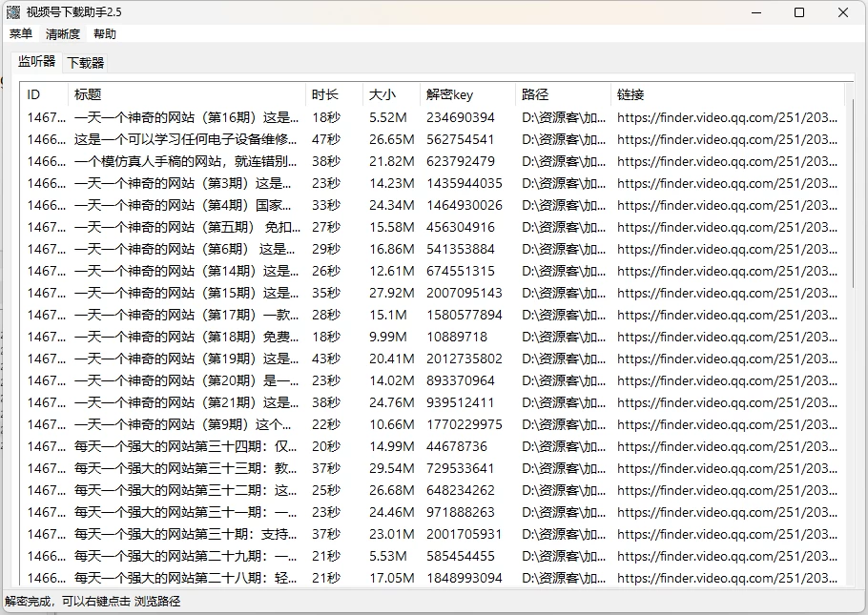Select the row titled 一天一个神奇的网站（第16期）
The height and width of the screenshot is (615, 868).
coord(186,117)
